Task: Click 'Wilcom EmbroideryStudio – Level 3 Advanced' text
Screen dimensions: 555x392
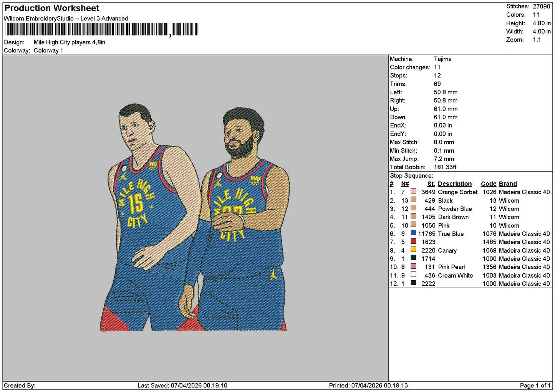Action: click(66, 18)
